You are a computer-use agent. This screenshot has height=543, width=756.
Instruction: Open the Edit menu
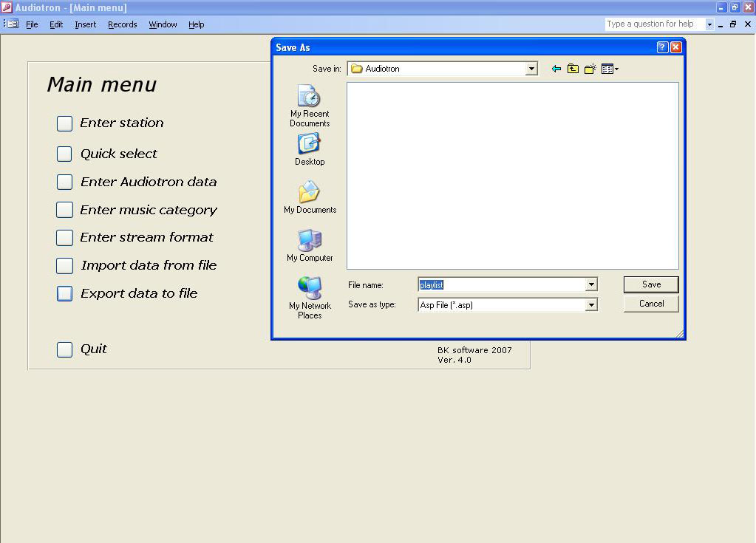[56, 24]
